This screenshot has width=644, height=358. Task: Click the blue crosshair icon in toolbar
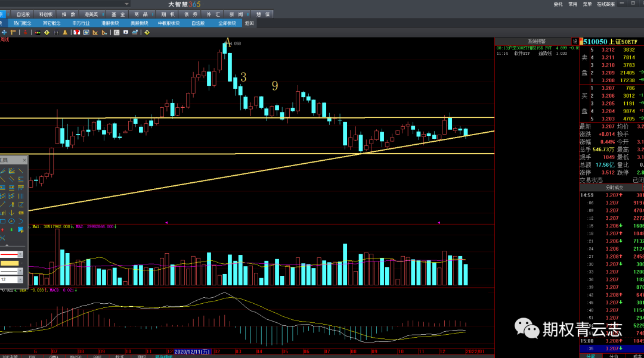[x=4, y=33]
